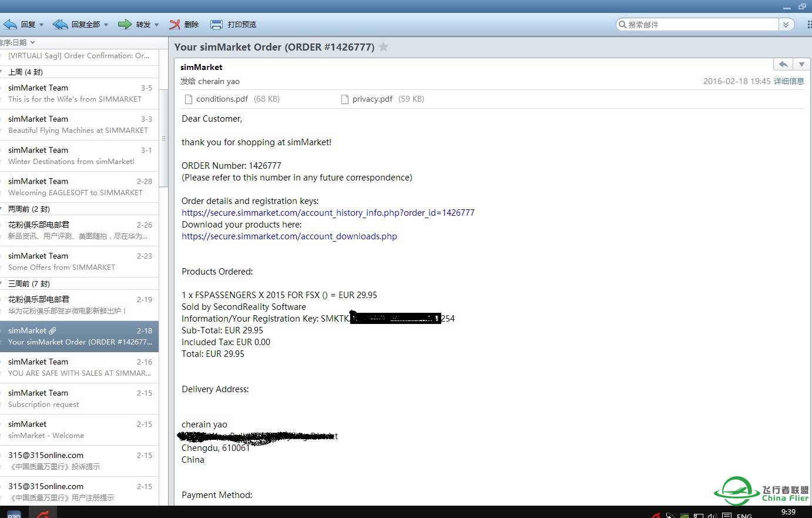Click the ENG input language indicator
Screen dimensions: 812x518
click(x=744, y=516)
